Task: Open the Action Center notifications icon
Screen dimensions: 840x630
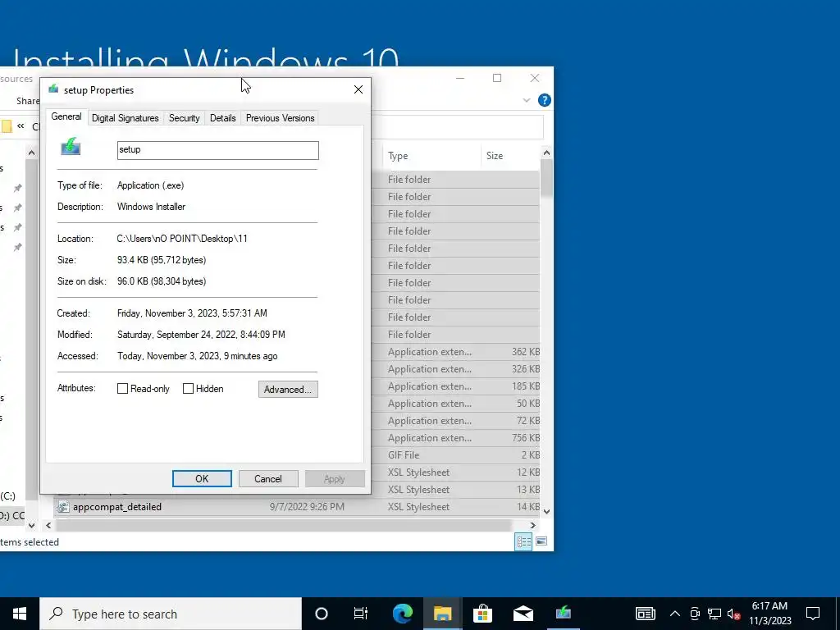Action: [x=813, y=614]
